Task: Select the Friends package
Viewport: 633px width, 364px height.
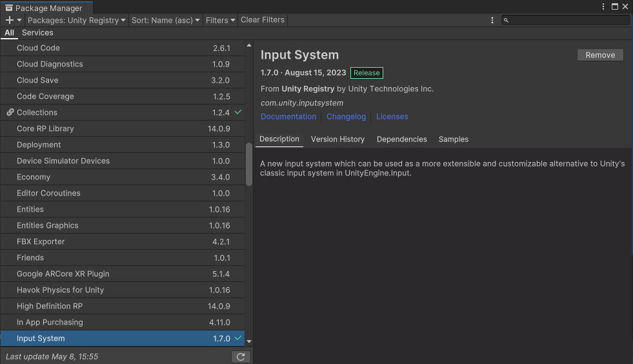Action: pos(123,258)
